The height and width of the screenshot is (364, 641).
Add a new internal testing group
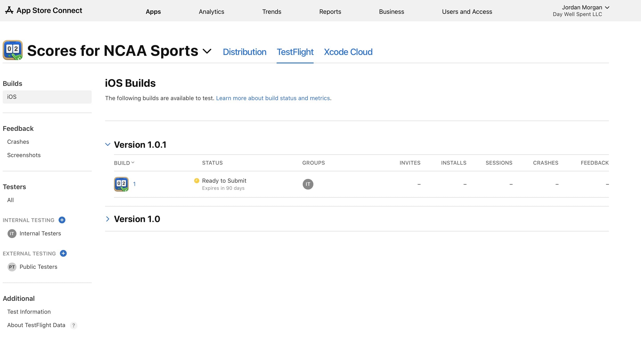[x=62, y=220]
